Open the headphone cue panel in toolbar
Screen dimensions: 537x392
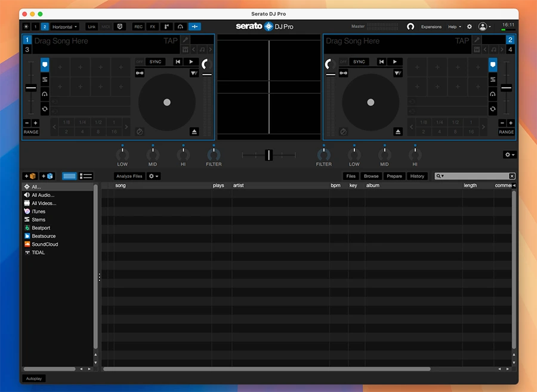coord(180,27)
